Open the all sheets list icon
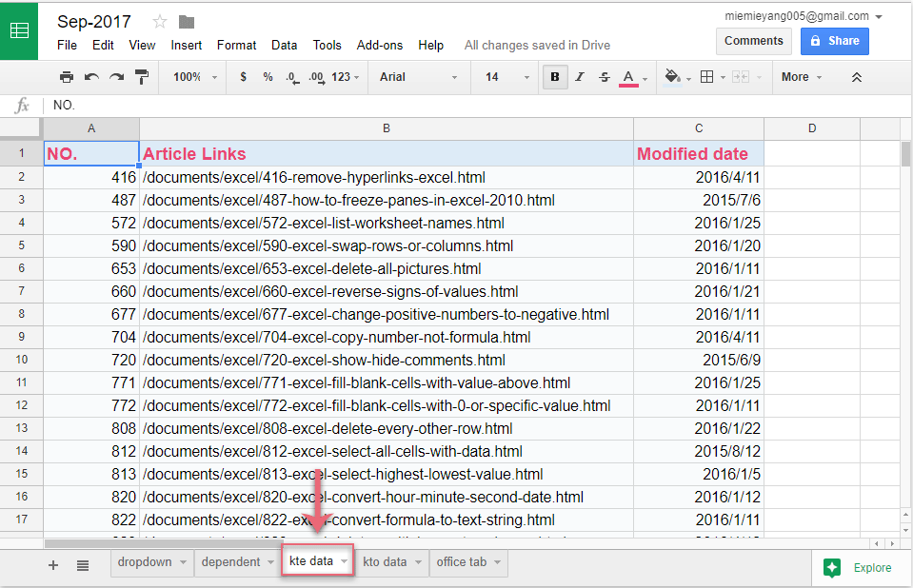 click(x=83, y=564)
